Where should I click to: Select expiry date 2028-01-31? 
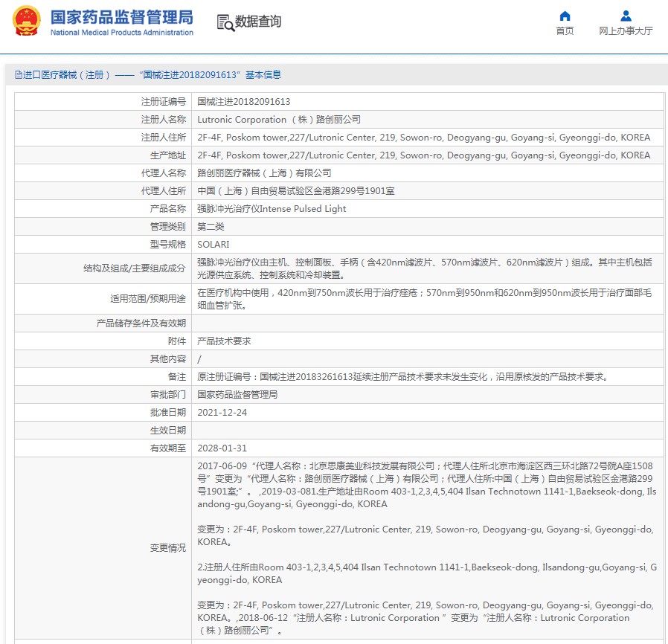click(x=222, y=449)
